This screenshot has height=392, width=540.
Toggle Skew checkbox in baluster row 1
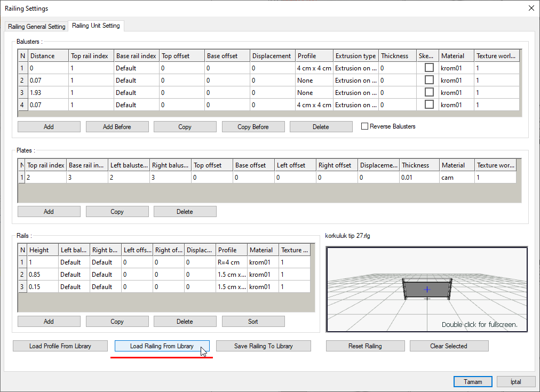(429, 68)
